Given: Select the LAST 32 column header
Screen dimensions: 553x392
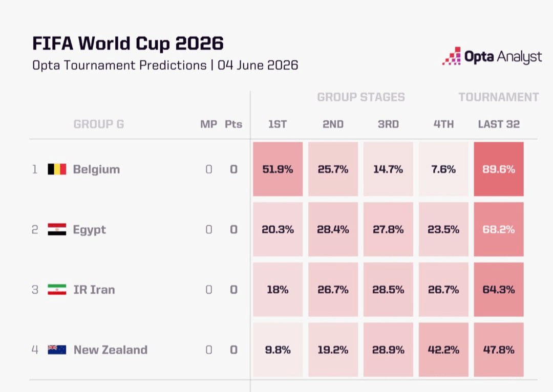Looking at the screenshot, I should point(499,124).
